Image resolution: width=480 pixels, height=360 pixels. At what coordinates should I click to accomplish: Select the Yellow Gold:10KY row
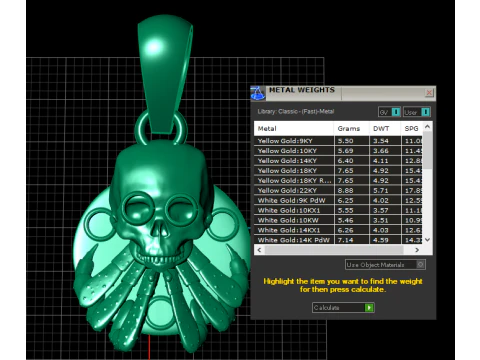pyautogui.click(x=338, y=151)
